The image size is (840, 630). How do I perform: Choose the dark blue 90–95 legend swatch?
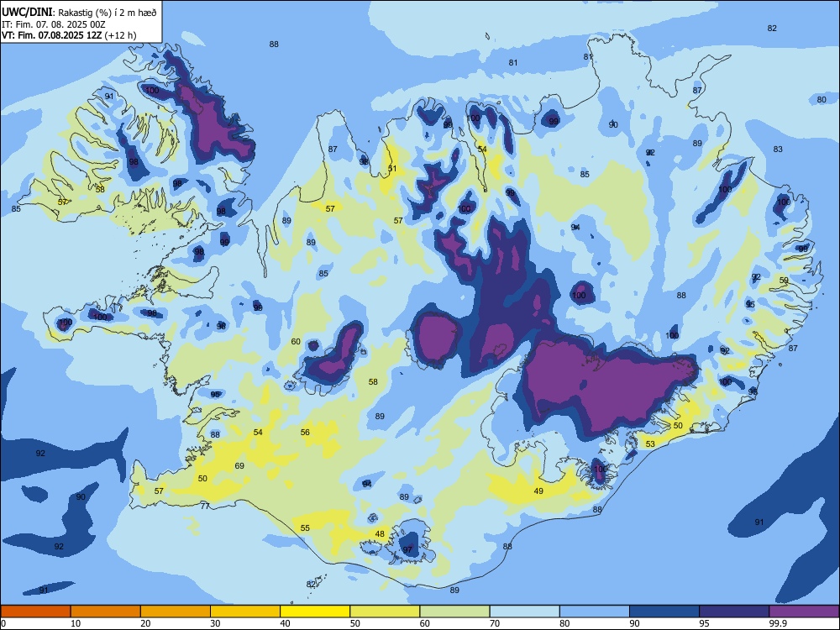click(664, 612)
